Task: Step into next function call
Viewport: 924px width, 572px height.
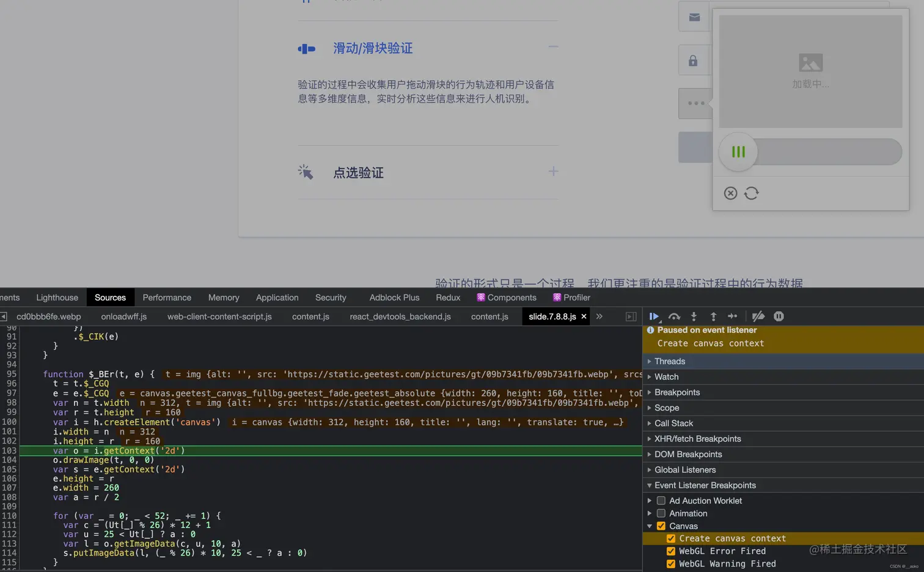Action: click(x=694, y=316)
